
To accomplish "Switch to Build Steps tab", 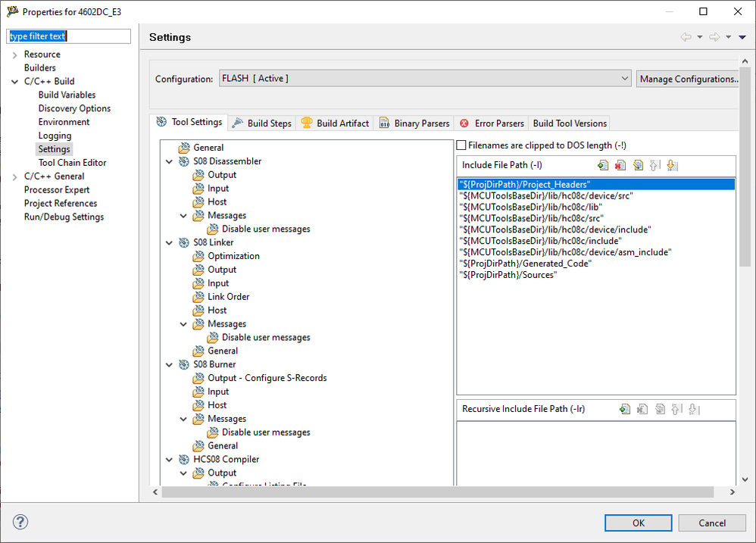I will (x=262, y=123).
